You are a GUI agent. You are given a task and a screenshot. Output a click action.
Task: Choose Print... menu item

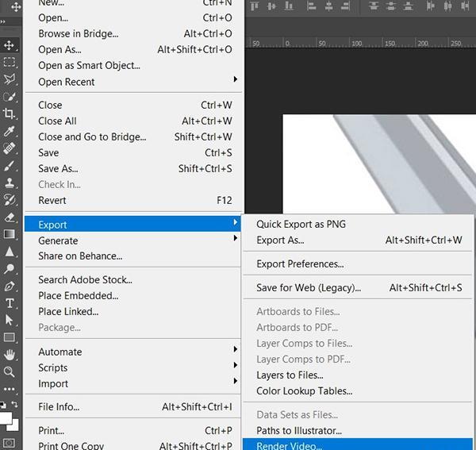click(133, 431)
